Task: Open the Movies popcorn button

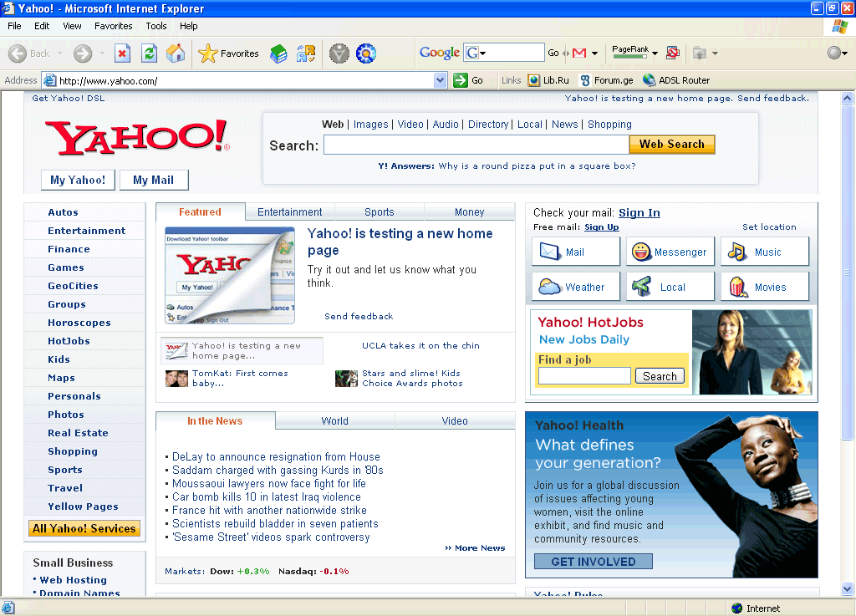Action: click(765, 287)
